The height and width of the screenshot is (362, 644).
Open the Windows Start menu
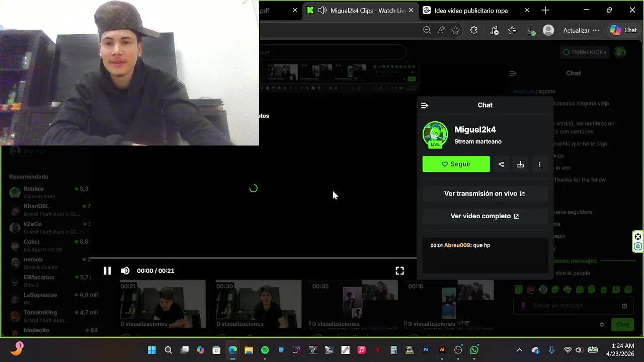pos(152,350)
